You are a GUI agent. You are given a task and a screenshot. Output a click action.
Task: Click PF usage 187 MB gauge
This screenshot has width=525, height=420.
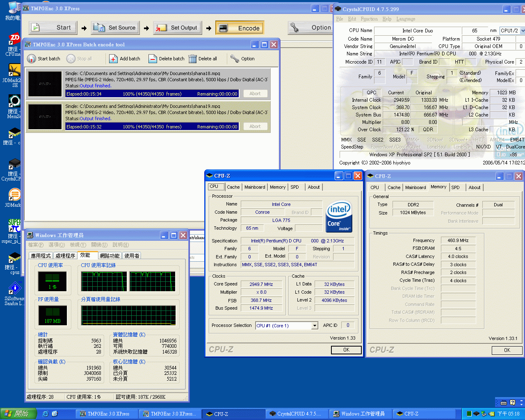tap(52, 315)
